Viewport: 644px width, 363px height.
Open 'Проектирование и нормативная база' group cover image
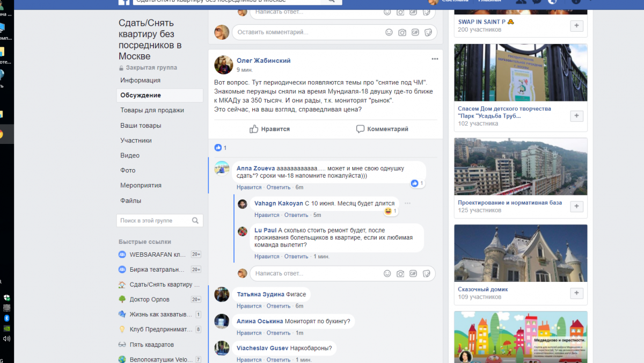521,166
